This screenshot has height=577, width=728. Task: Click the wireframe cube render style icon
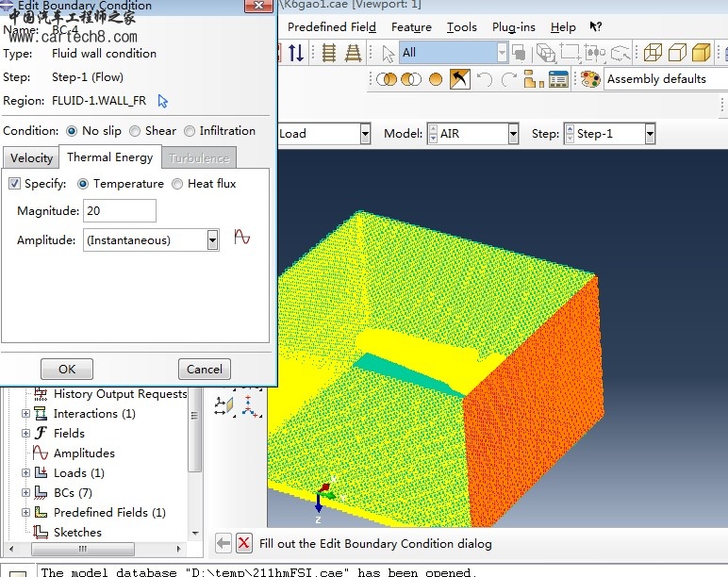653,53
